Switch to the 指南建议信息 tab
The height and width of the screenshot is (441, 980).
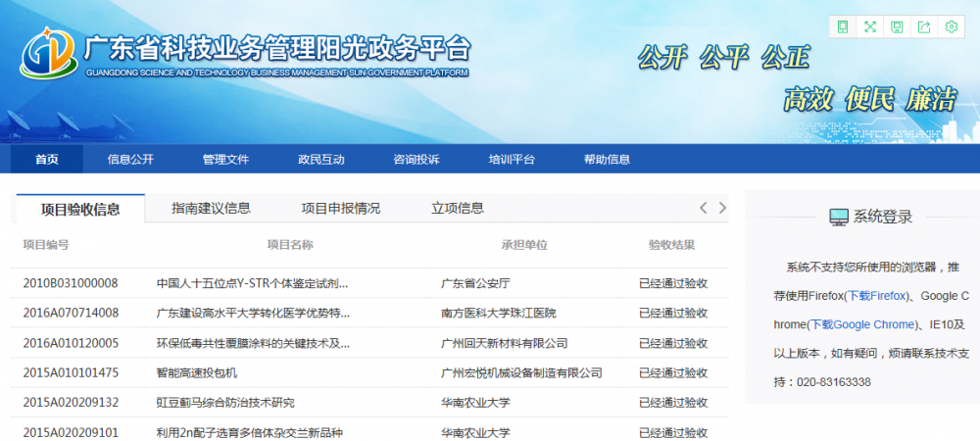pos(211,208)
